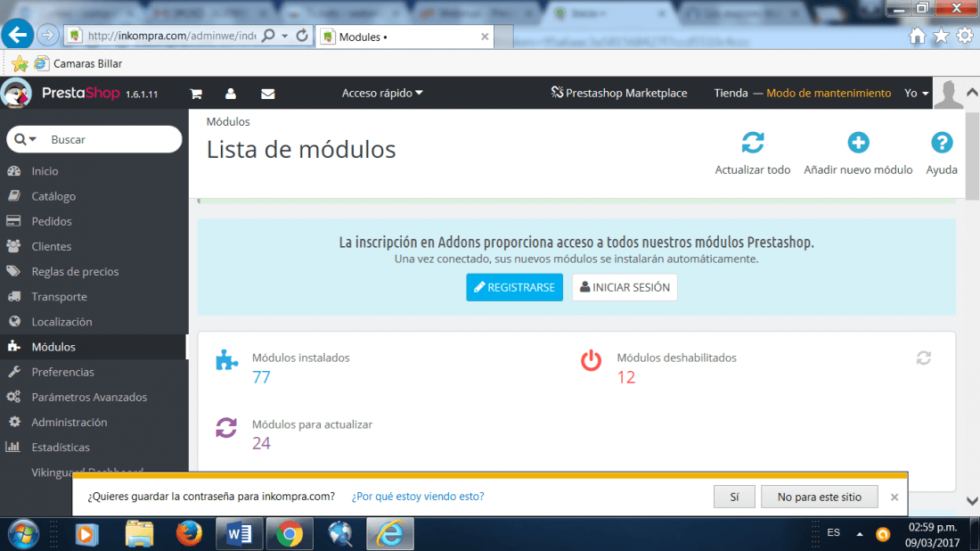The width and height of the screenshot is (980, 551).
Task: Click the address bar URL
Action: (x=172, y=36)
